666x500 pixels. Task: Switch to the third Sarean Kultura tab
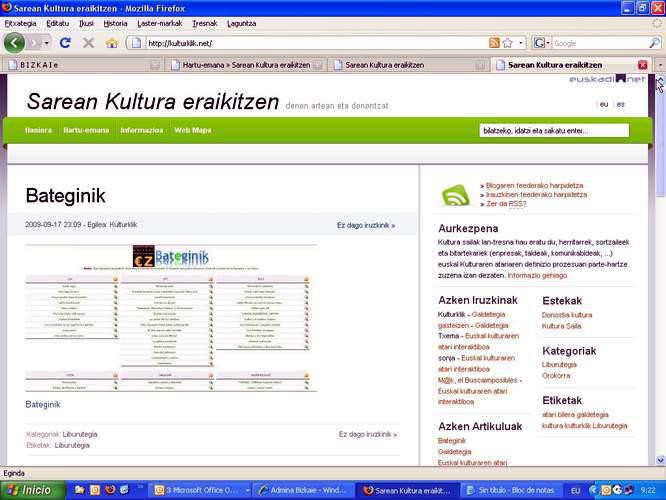pos(409,65)
